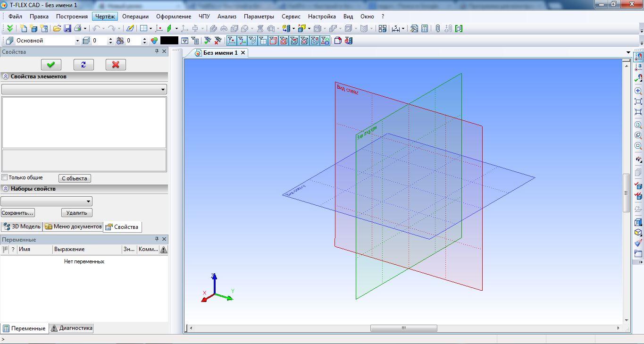
Task: Click the zoom in magnifier icon
Action: (638, 91)
